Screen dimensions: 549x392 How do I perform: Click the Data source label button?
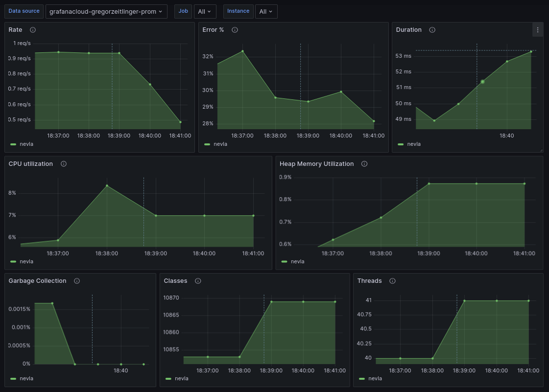click(x=24, y=11)
